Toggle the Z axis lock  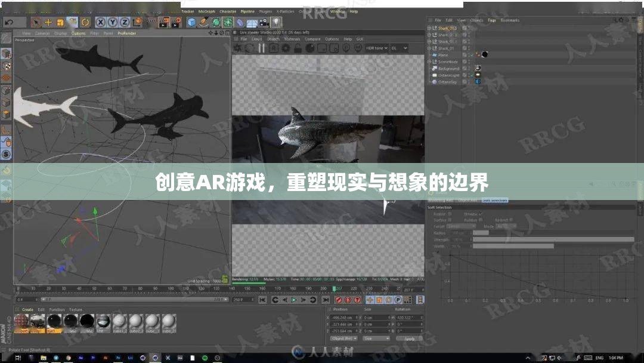click(x=125, y=22)
